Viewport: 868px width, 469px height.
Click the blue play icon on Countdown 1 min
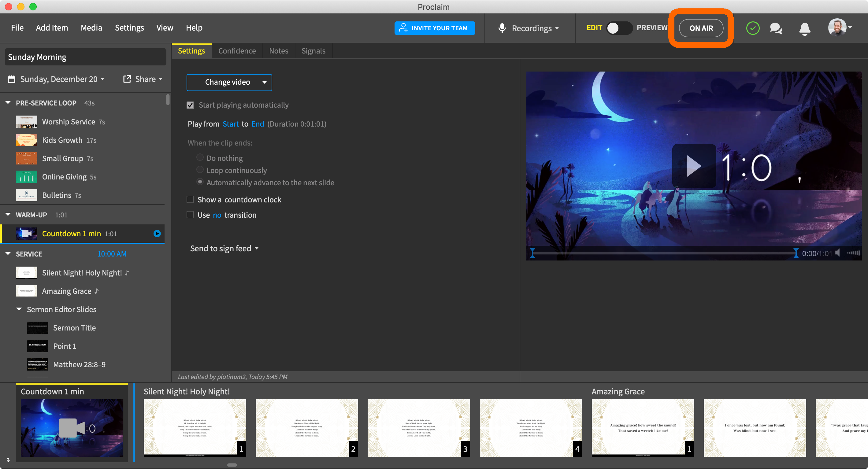[157, 234]
